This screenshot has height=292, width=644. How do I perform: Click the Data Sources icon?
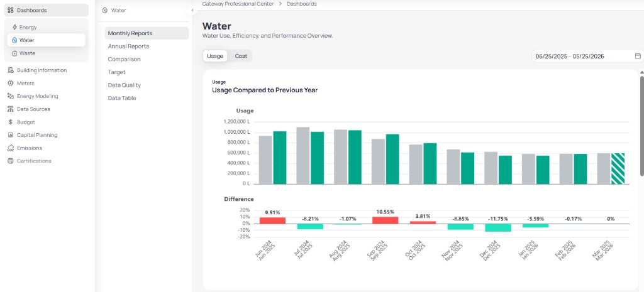[11, 109]
